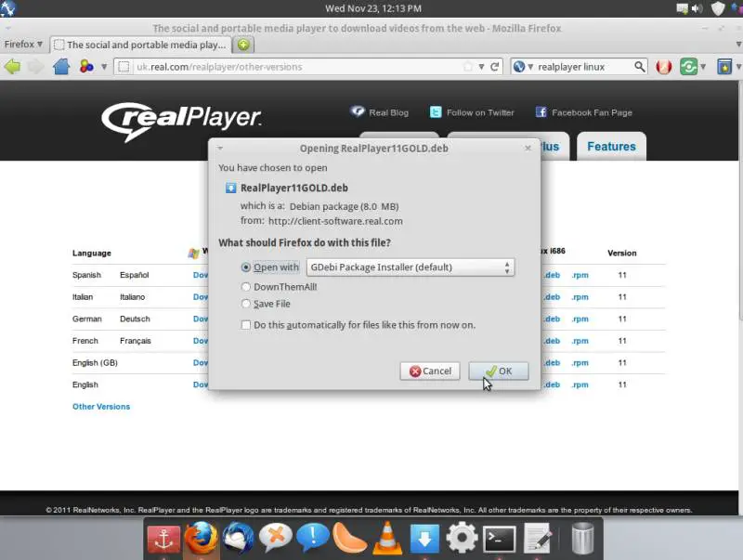
Task: Click the RealPlayer logo
Action: (181, 122)
